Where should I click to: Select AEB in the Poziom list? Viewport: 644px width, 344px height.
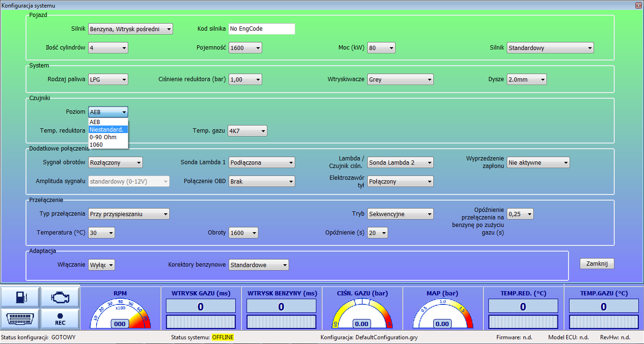pyautogui.click(x=108, y=122)
